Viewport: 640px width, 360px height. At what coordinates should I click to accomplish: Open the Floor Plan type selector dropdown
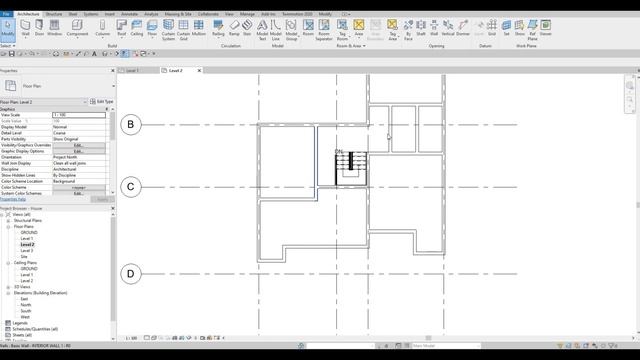point(113,86)
